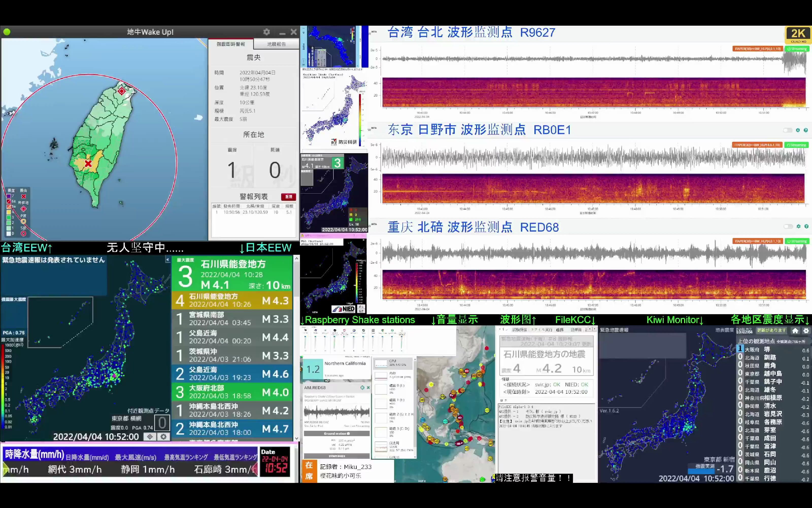Select 宮城県南部 M3.3 earthquake entry

232,319
